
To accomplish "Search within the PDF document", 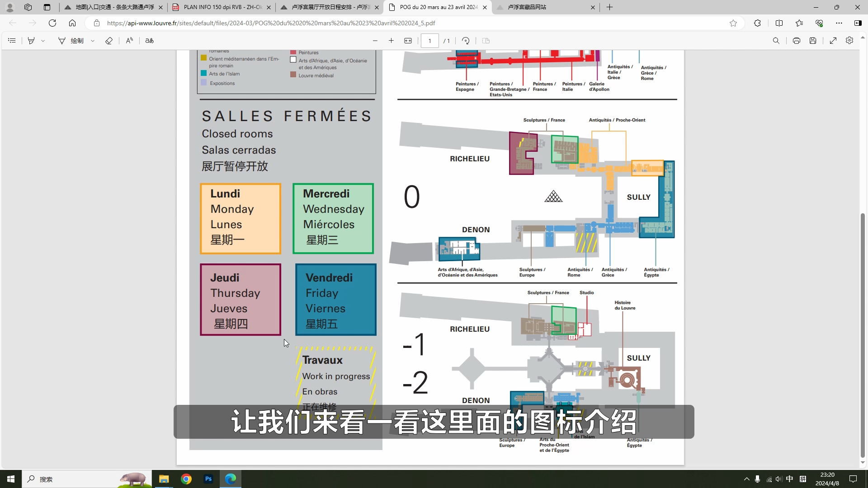I will 776,41.
